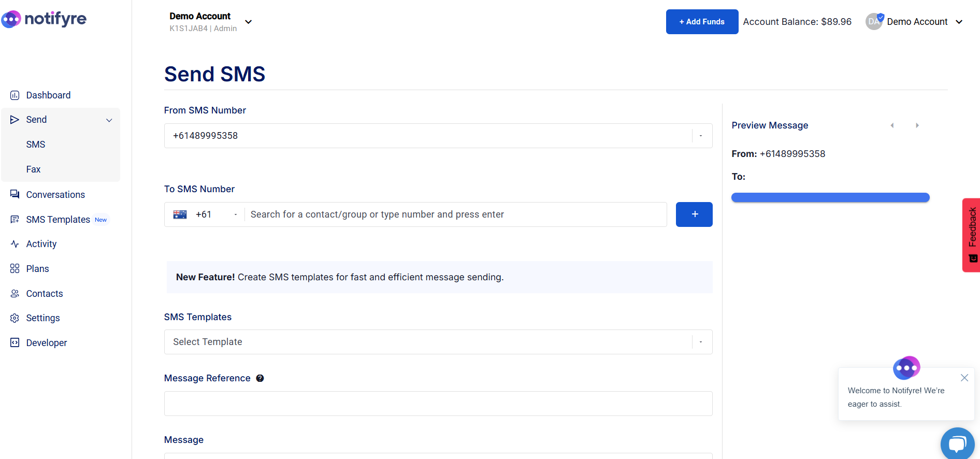Expand the Demo Account switcher chevron
This screenshot has height=459, width=980.
pyautogui.click(x=249, y=22)
